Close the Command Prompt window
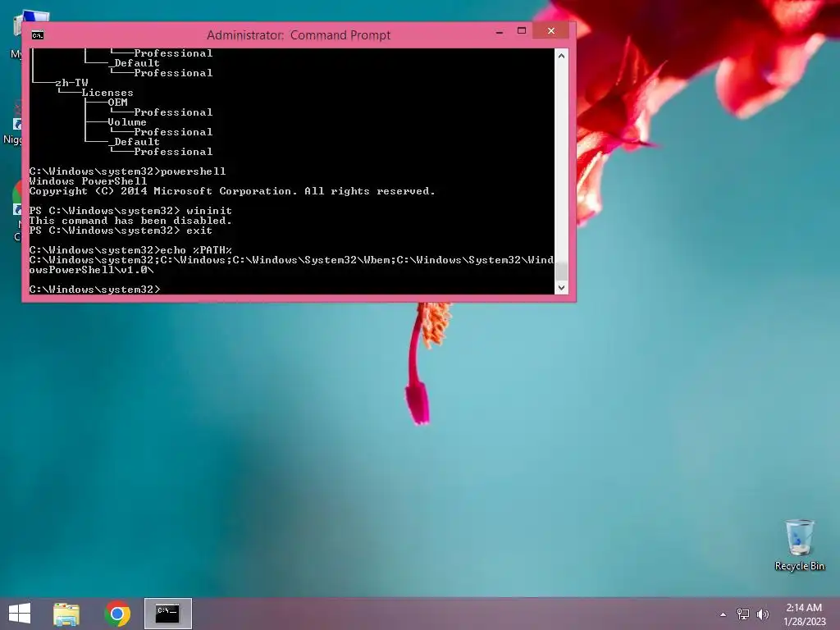The width and height of the screenshot is (840, 630). pyautogui.click(x=550, y=31)
